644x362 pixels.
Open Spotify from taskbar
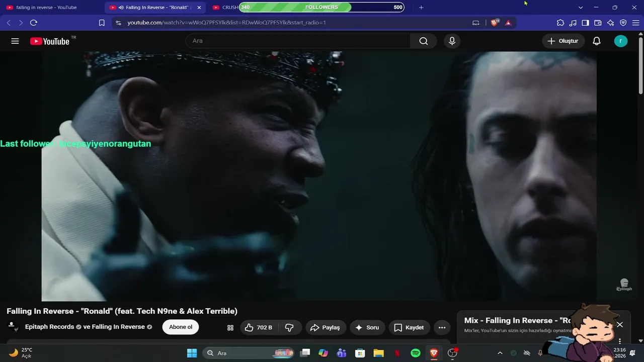pyautogui.click(x=416, y=353)
